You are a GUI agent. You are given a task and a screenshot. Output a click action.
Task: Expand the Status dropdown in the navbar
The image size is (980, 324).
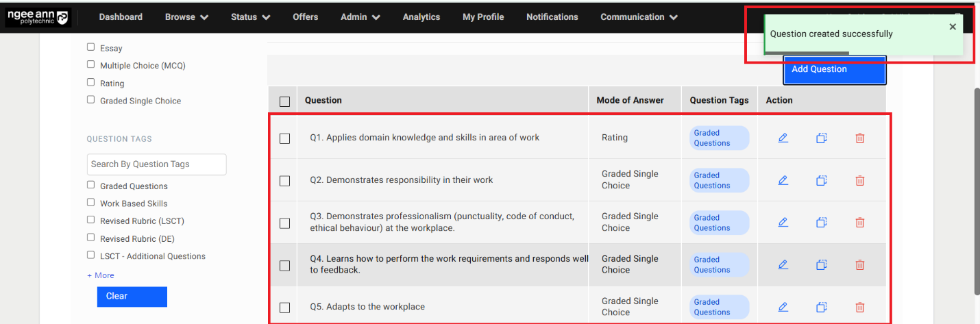[250, 17]
